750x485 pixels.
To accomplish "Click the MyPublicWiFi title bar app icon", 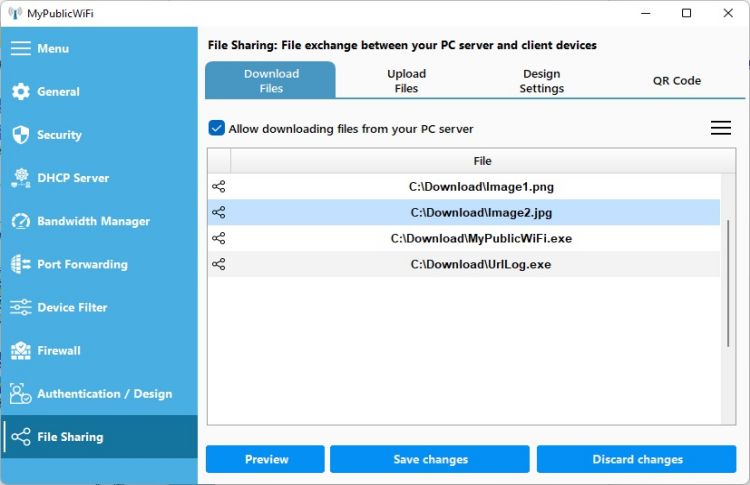I will (x=15, y=13).
